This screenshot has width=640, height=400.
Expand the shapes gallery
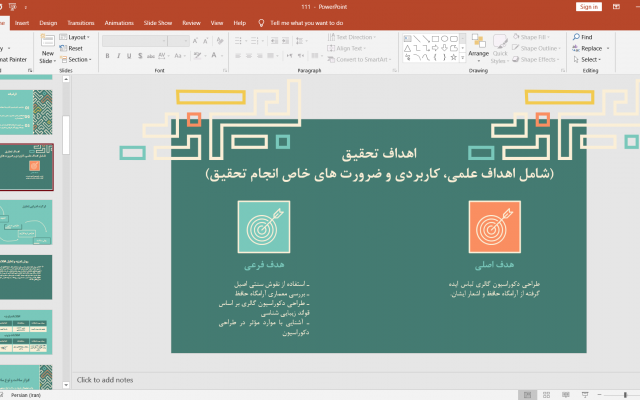[x=462, y=58]
